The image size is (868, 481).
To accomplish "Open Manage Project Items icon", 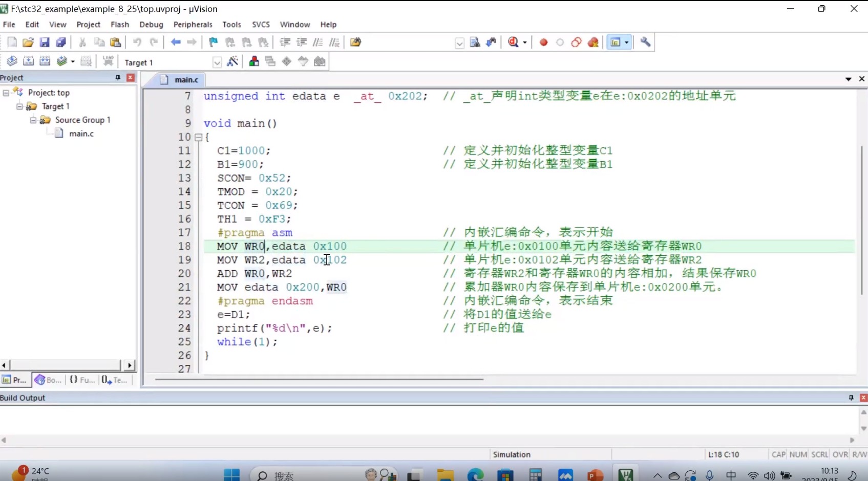I will pyautogui.click(x=254, y=62).
